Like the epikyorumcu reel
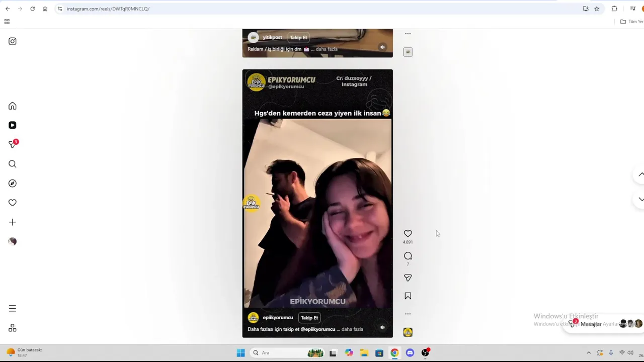The height and width of the screenshot is (362, 644). click(408, 234)
